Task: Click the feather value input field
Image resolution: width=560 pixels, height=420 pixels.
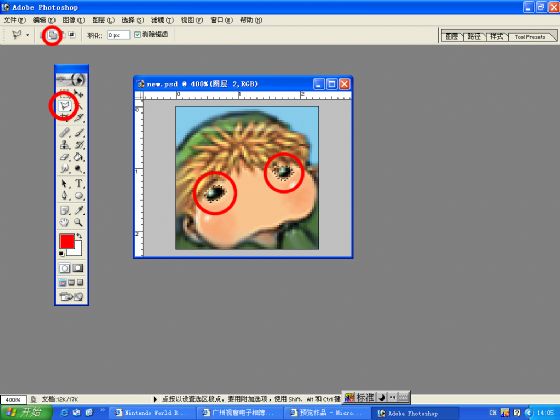Action: [118, 35]
